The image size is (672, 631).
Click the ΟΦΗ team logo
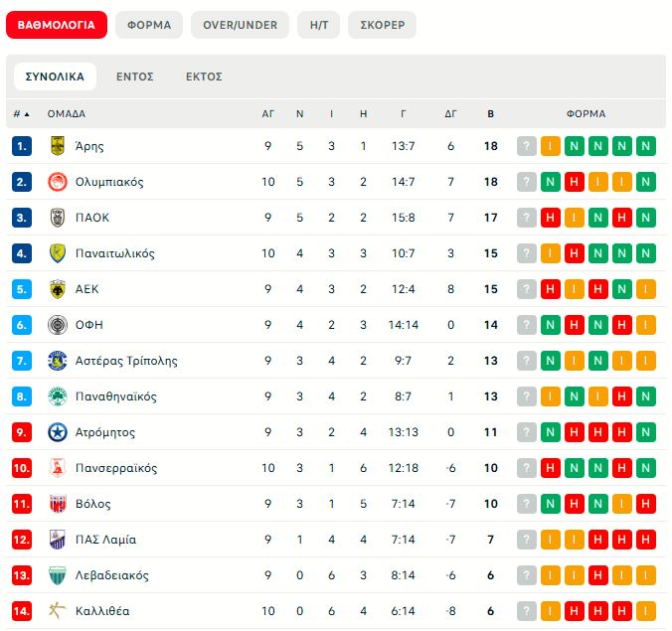point(57,325)
